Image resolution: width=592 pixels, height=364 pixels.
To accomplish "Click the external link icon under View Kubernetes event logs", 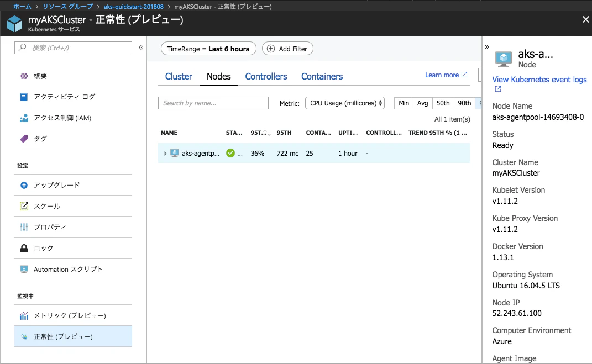I will click(498, 89).
